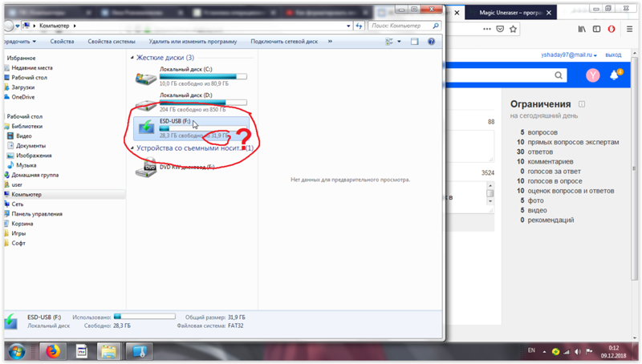642x364 pixels.
Task: Click the volume icon in system tray
Action: point(578,352)
